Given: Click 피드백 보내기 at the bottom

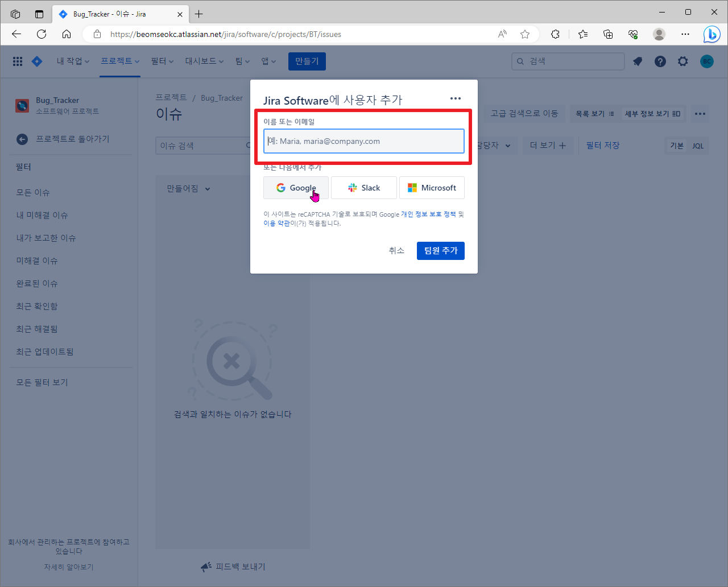Looking at the screenshot, I should (x=233, y=567).
